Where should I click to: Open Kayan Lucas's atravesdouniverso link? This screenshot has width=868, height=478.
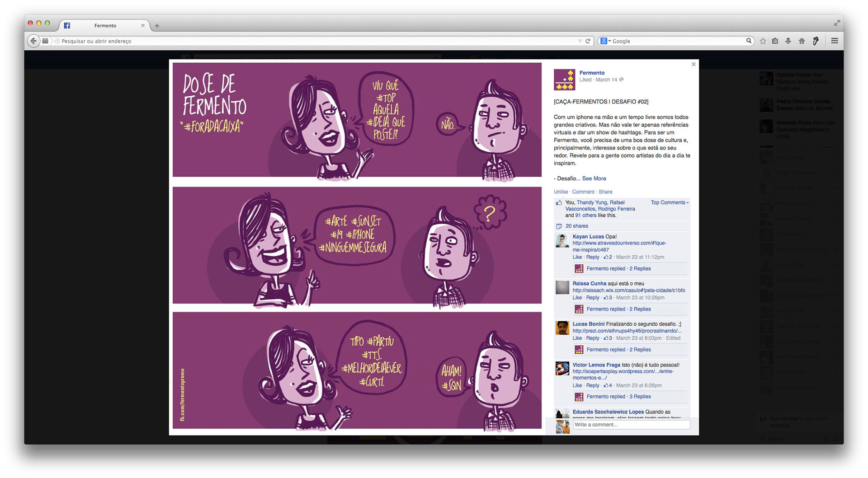coord(619,246)
